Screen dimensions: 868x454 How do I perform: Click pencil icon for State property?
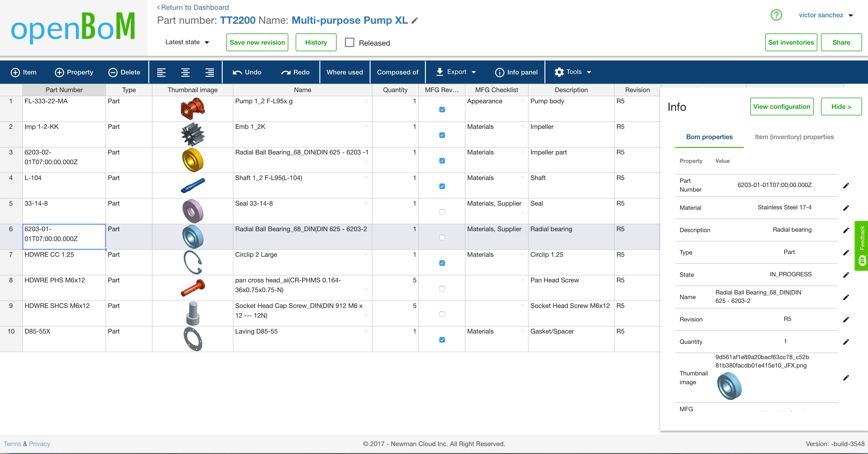click(846, 275)
